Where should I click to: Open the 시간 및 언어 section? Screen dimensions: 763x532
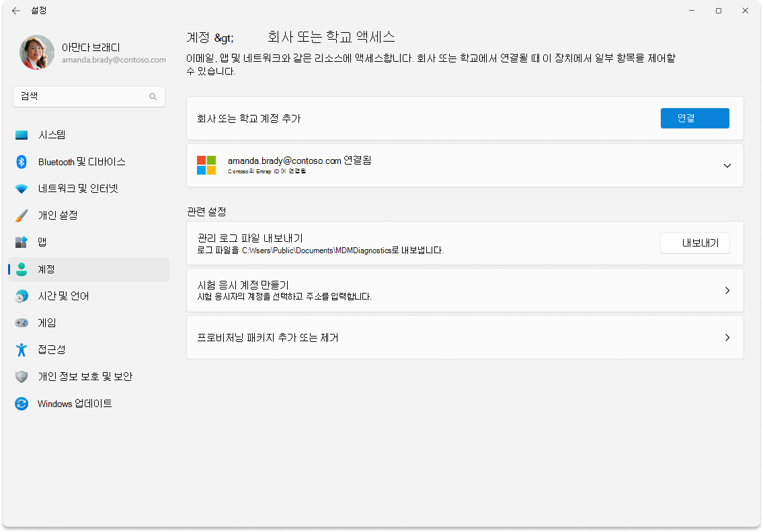click(62, 296)
